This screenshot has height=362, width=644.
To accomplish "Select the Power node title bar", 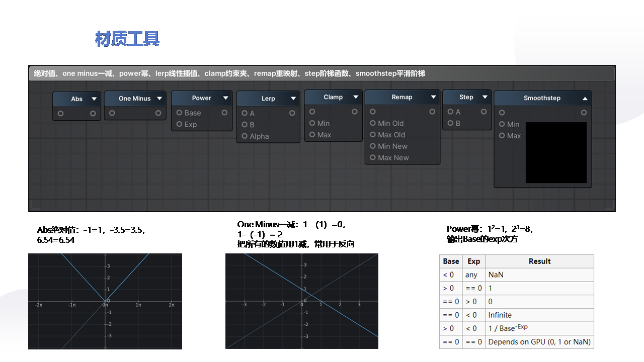I will pyautogui.click(x=202, y=98).
